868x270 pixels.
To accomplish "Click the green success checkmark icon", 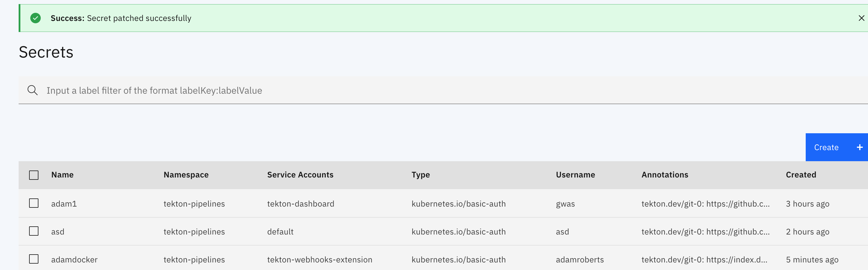I will [x=36, y=18].
